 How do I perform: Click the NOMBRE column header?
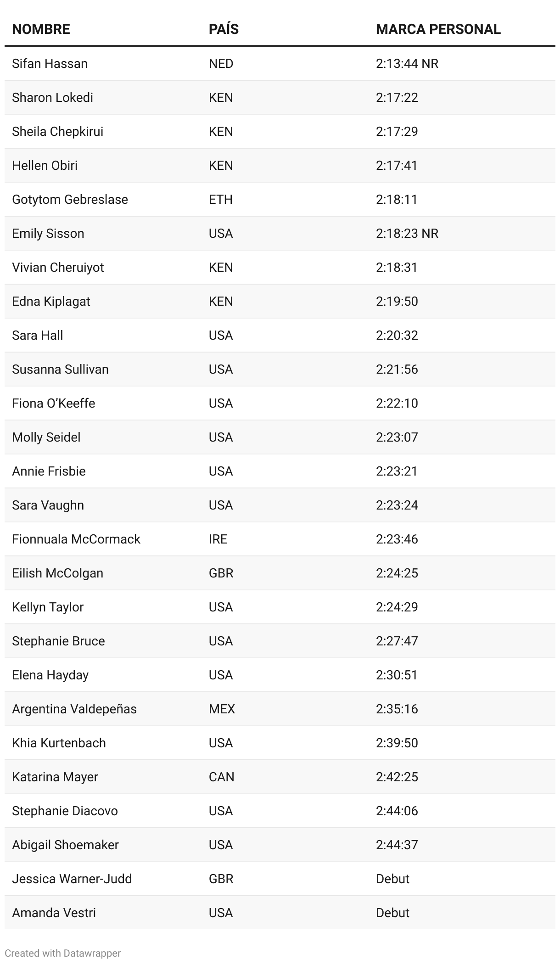(x=41, y=29)
